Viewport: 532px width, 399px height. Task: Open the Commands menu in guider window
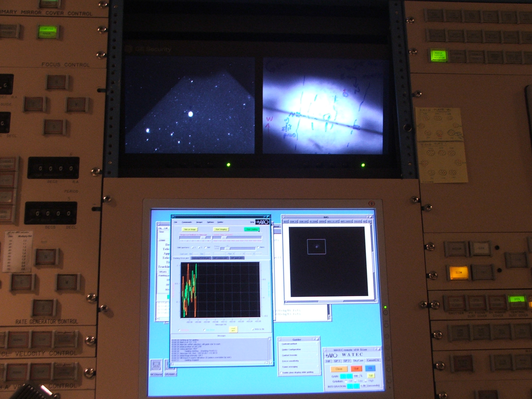187,222
